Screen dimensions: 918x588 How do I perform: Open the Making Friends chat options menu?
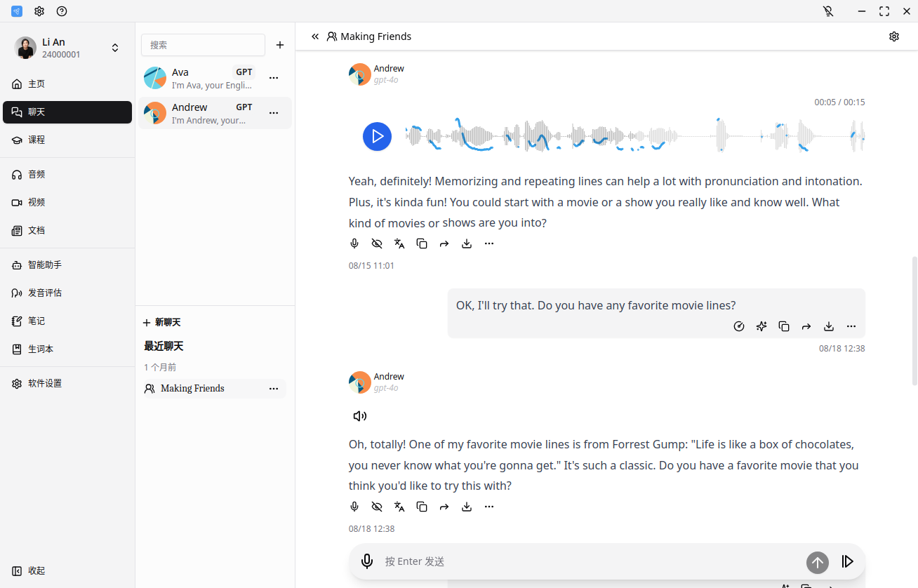point(274,389)
